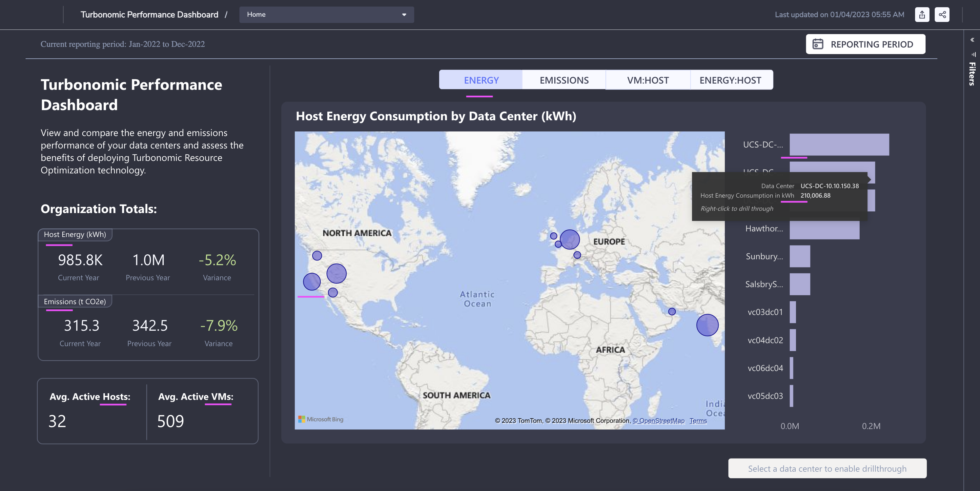Click the filter lines icon above Filters
The width and height of the screenshot is (980, 491).
click(x=973, y=54)
